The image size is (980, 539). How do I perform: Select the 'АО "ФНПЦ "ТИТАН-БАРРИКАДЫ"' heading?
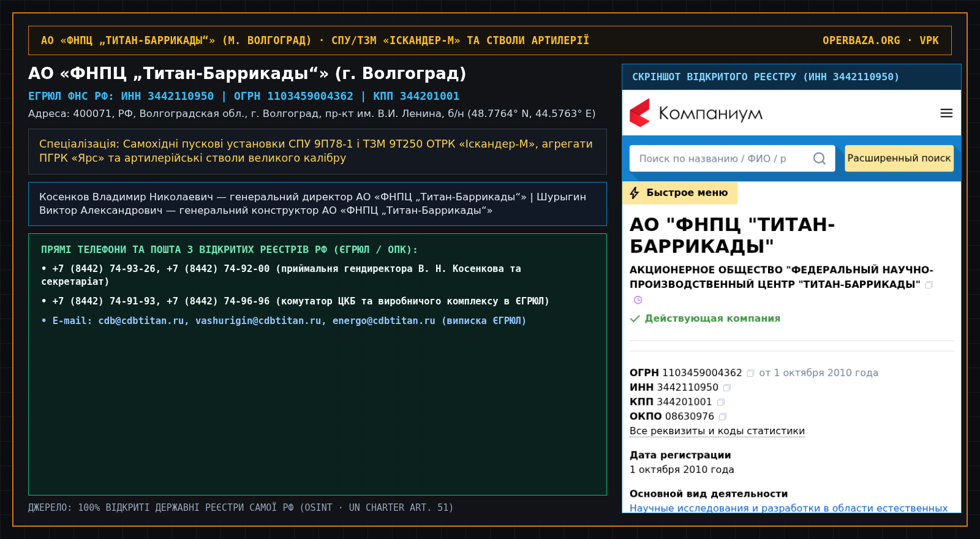[733, 235]
